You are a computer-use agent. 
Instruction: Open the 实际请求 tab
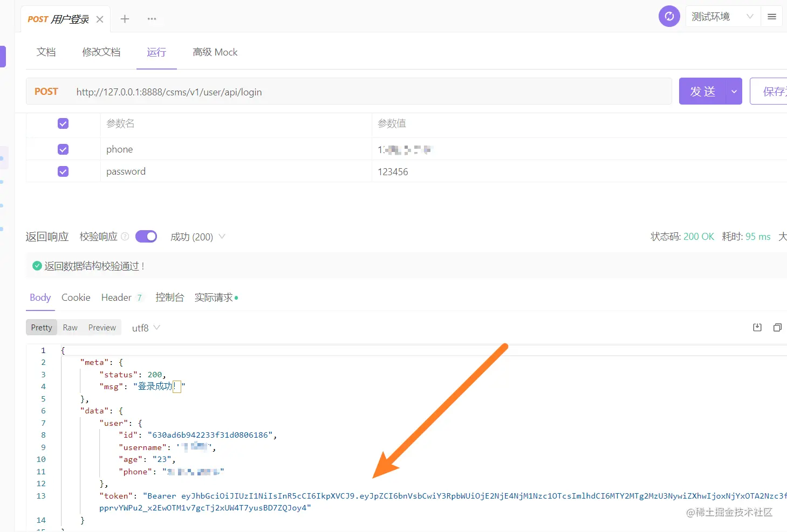pyautogui.click(x=216, y=298)
